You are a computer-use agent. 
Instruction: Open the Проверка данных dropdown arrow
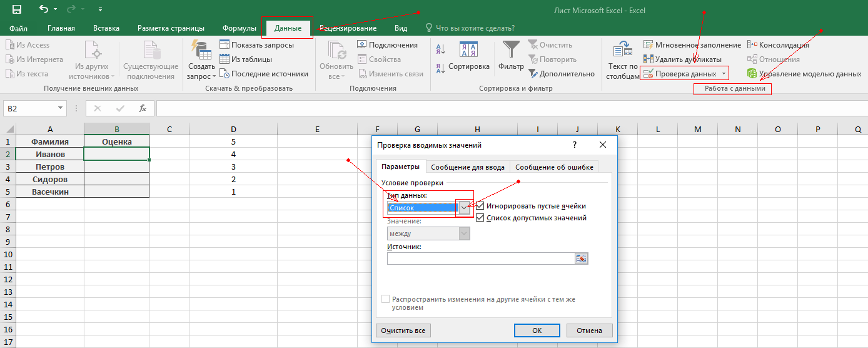724,74
